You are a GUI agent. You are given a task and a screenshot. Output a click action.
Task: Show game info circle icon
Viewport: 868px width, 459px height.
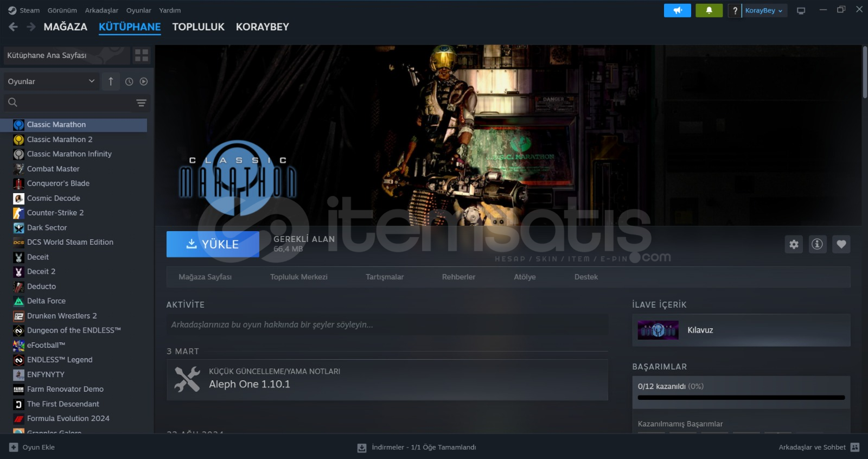[817, 244]
